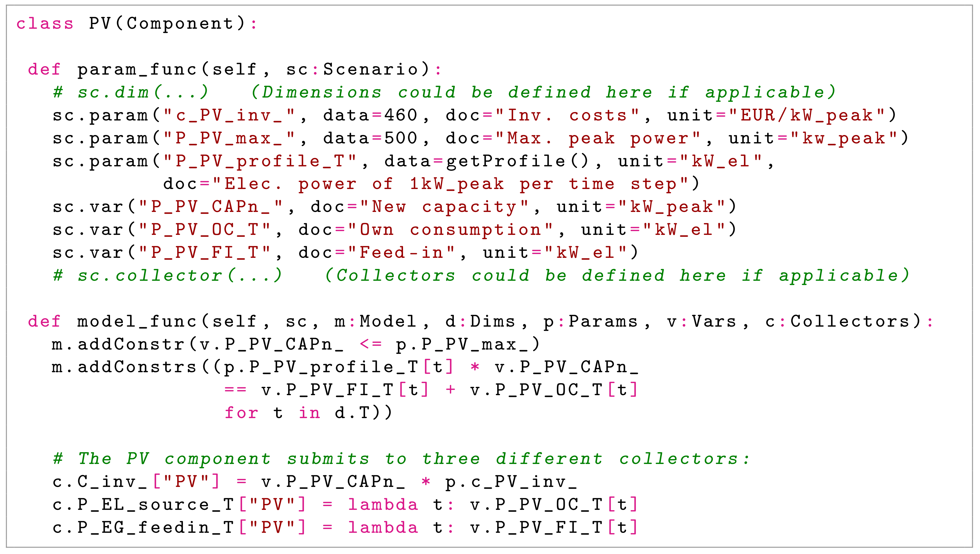Click the 'class' keyword at top
This screenshot has height=554, width=980.
coord(44,24)
